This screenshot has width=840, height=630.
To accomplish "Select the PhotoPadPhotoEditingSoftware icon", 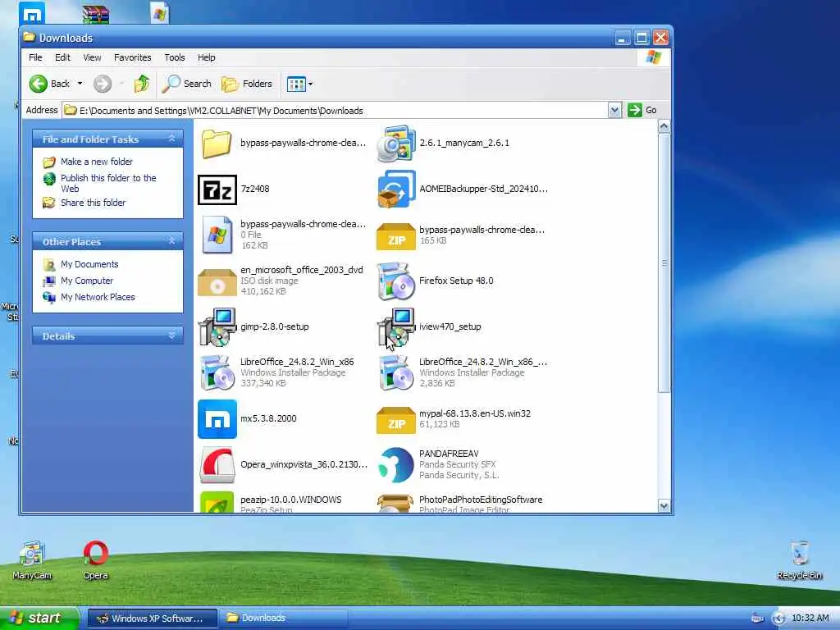I will click(x=396, y=503).
